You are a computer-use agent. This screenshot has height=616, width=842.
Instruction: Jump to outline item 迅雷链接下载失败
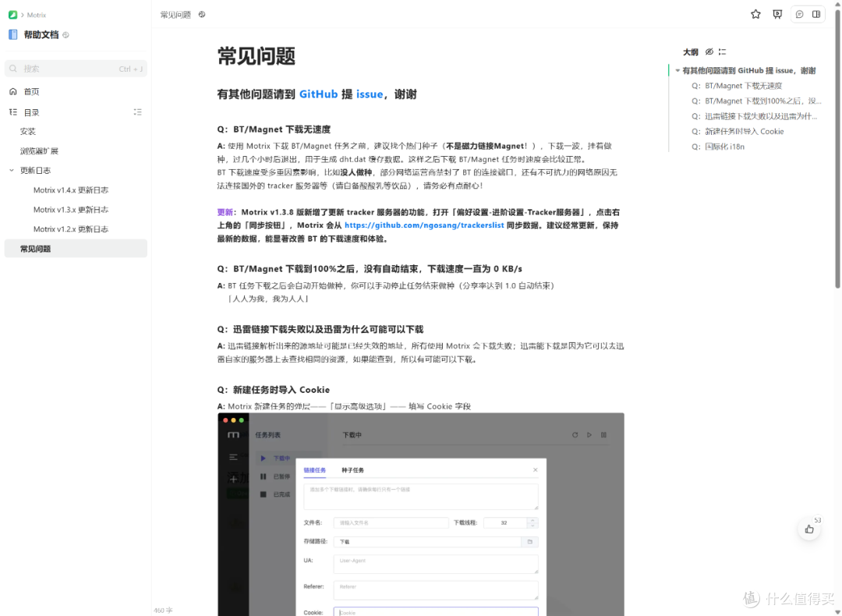(x=755, y=116)
